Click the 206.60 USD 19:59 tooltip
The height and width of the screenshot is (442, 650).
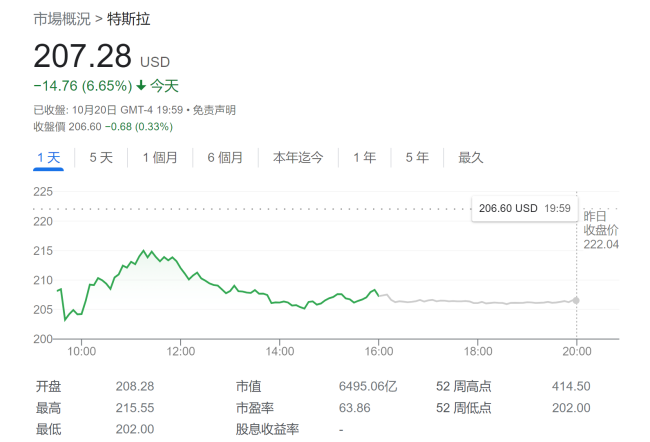[524, 208]
